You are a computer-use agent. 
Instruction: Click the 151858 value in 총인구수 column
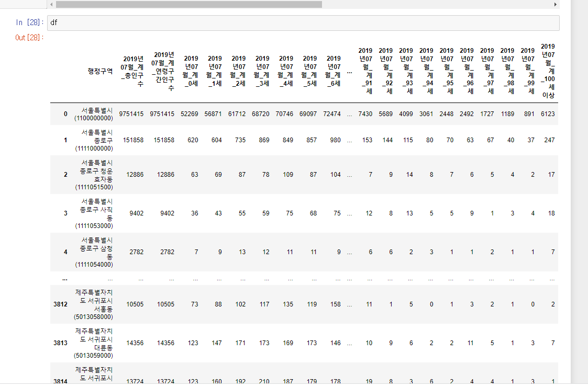(133, 140)
